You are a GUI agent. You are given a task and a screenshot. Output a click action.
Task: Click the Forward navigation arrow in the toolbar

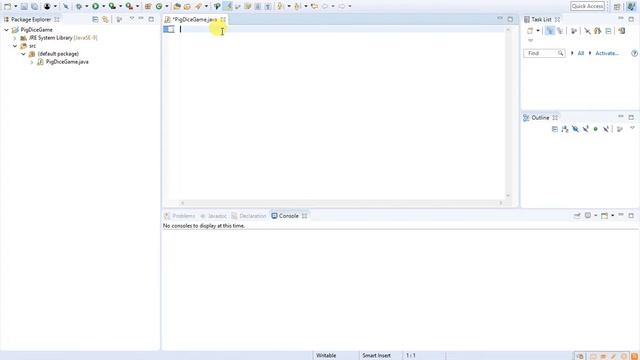pos(342,6)
